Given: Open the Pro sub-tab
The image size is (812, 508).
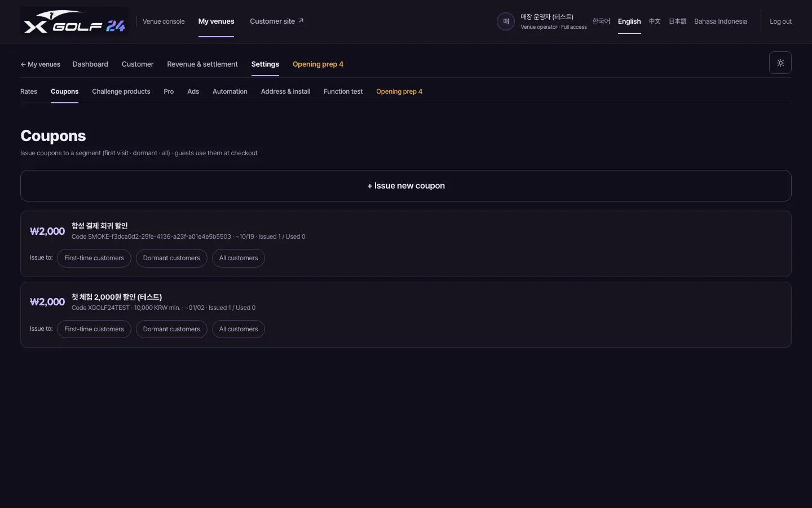Looking at the screenshot, I should 169,91.
